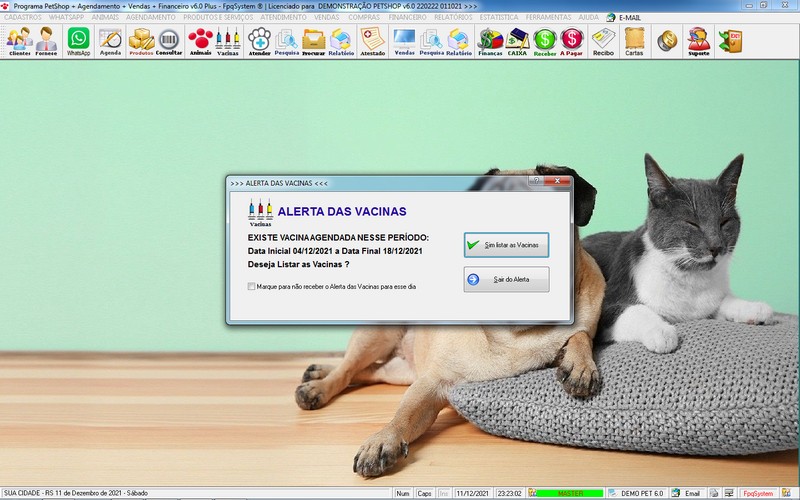Click the printer icon in status bar
This screenshot has height=500, width=800.
click(714, 493)
